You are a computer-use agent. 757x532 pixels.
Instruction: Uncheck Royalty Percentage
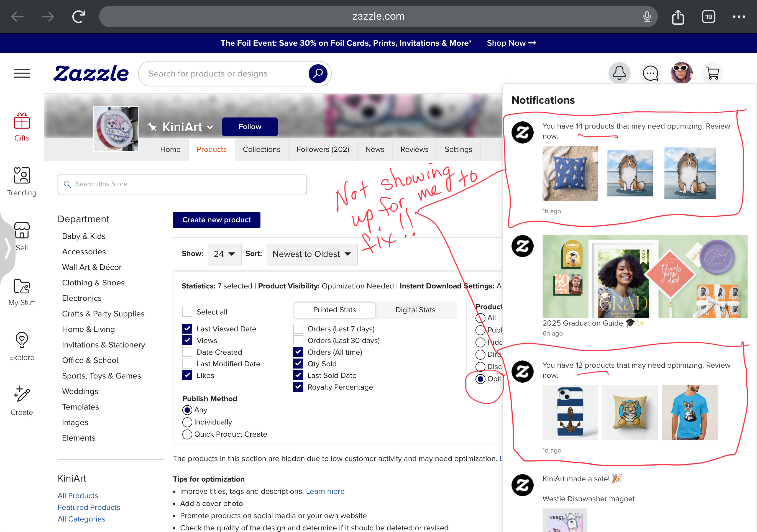298,387
